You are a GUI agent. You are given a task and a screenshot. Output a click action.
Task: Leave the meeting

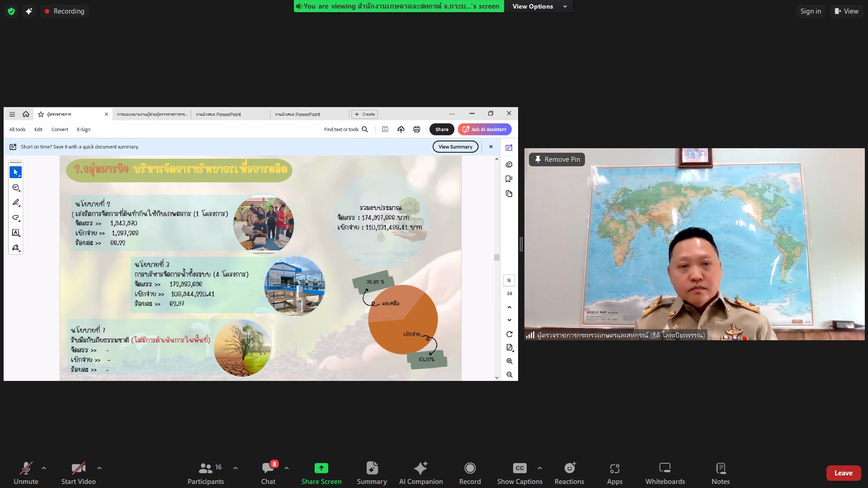point(843,473)
